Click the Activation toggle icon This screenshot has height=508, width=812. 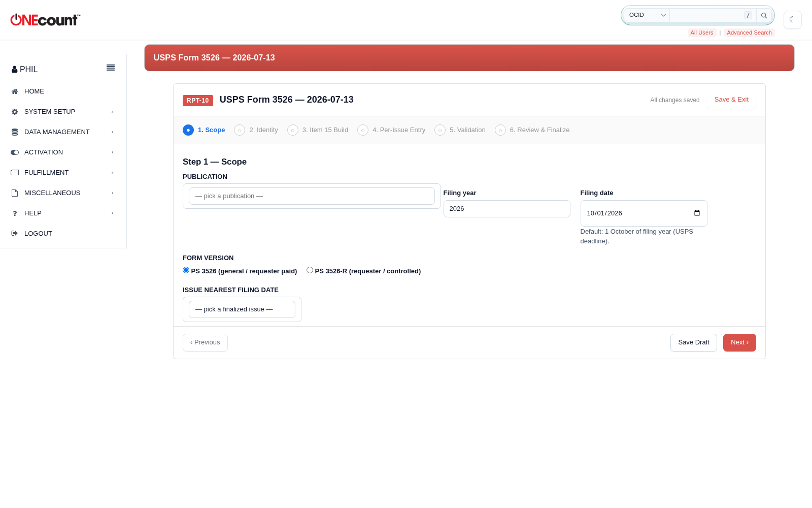click(15, 152)
